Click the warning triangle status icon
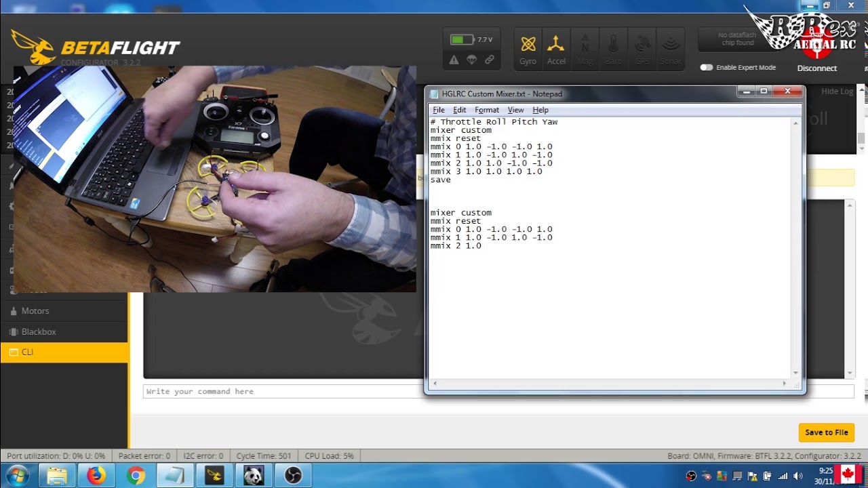Viewport: 868px width, 488px height. tap(454, 60)
